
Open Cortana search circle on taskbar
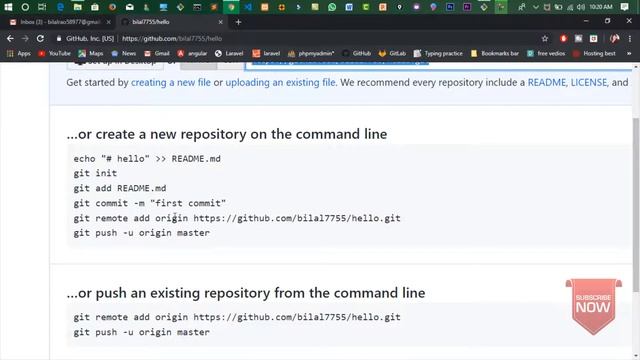point(25,7)
